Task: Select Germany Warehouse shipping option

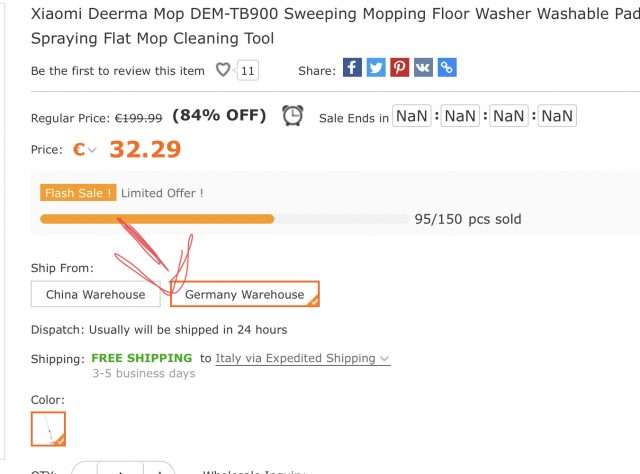Action: click(x=244, y=294)
